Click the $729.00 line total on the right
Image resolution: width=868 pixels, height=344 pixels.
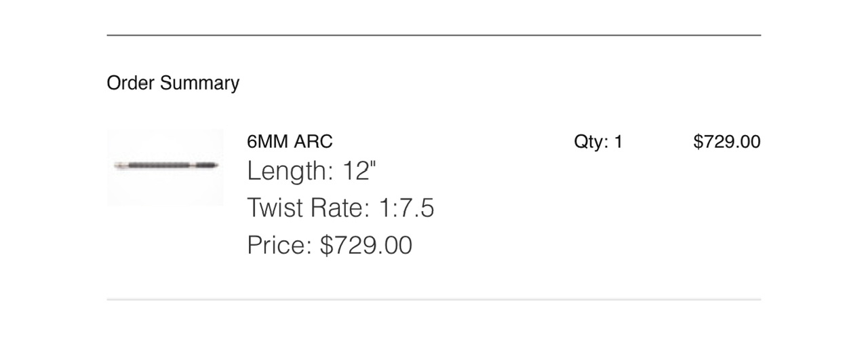click(726, 142)
